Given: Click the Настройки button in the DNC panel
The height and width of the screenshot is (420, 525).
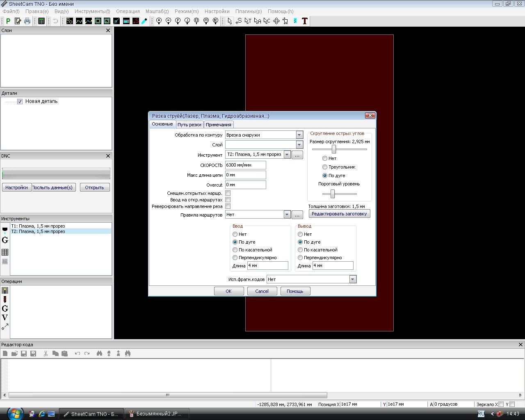Looking at the screenshot, I should tap(17, 187).
